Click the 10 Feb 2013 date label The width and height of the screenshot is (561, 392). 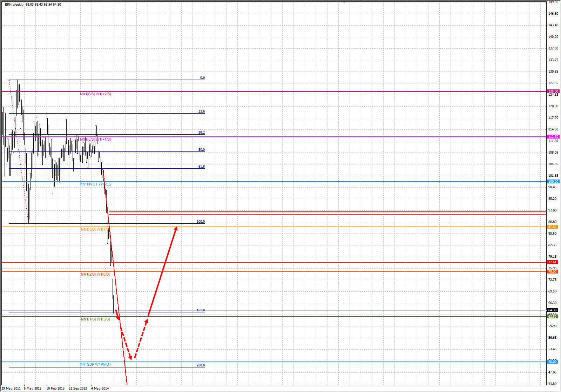point(55,388)
